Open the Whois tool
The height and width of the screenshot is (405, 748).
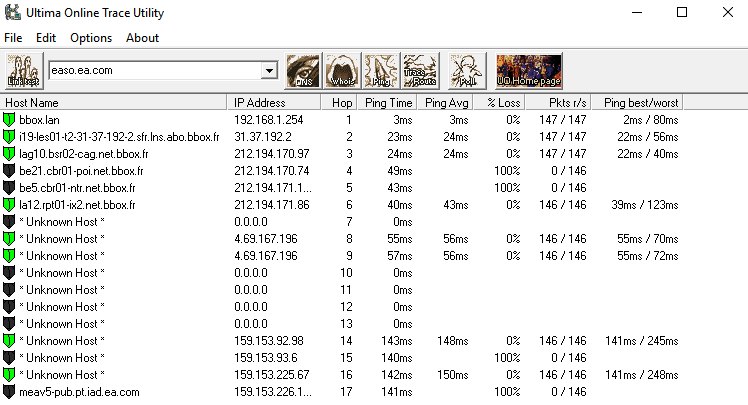click(x=342, y=71)
